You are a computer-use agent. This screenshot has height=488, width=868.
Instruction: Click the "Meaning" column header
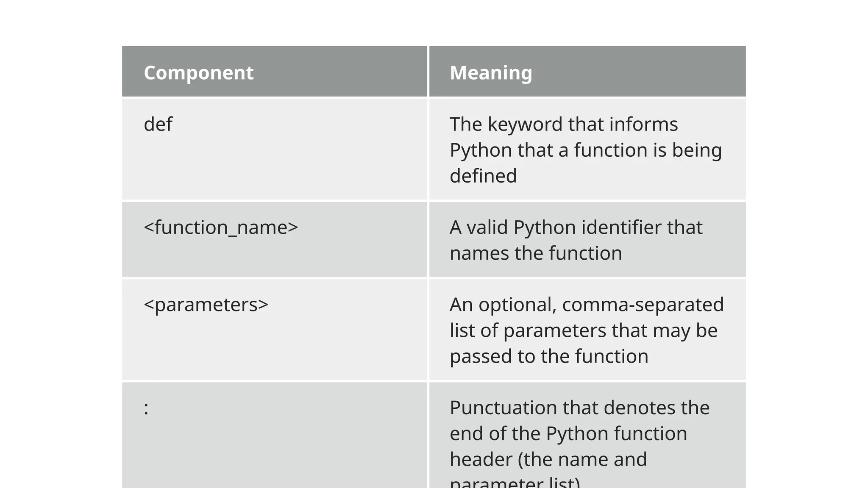491,73
